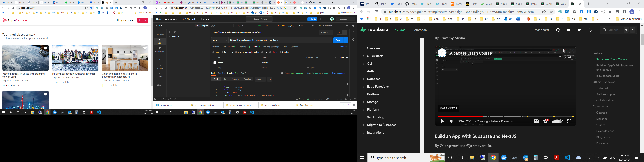This screenshot has height=162, width=644.
Task: Open the Pre-request Script tab
Action: [271, 47]
